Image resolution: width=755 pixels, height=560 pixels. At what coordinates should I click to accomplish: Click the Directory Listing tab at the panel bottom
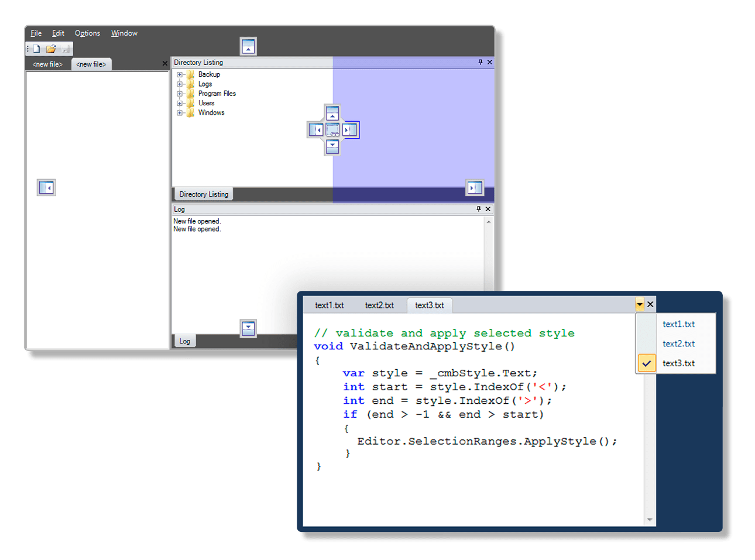(x=203, y=194)
